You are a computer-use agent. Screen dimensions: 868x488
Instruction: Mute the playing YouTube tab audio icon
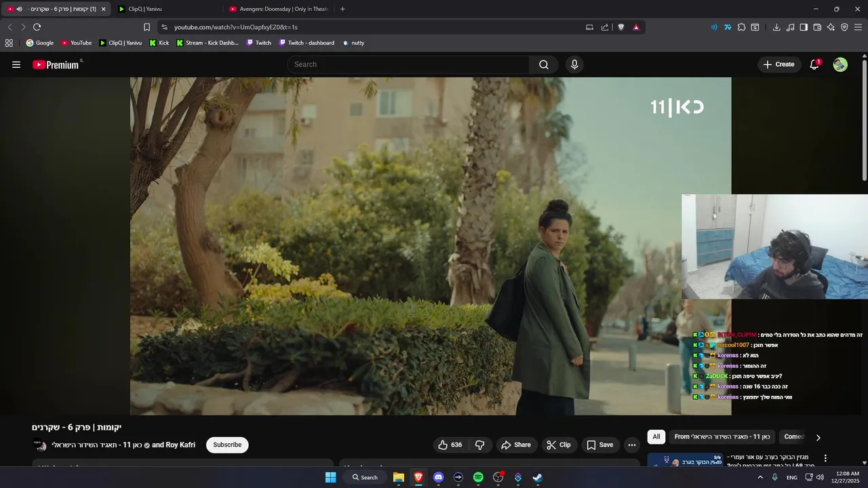[19, 9]
